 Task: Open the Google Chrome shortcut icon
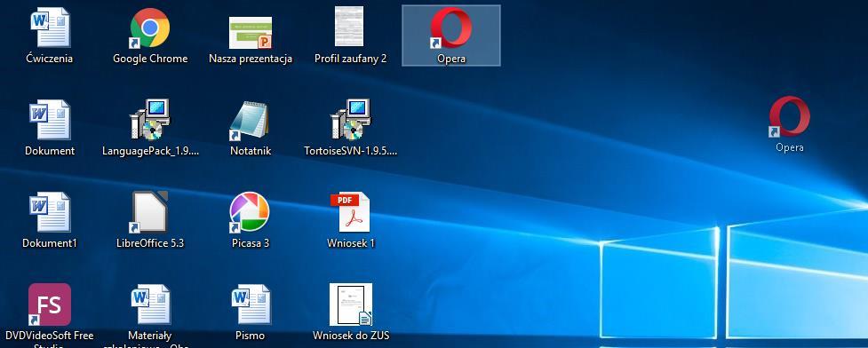click(x=150, y=28)
